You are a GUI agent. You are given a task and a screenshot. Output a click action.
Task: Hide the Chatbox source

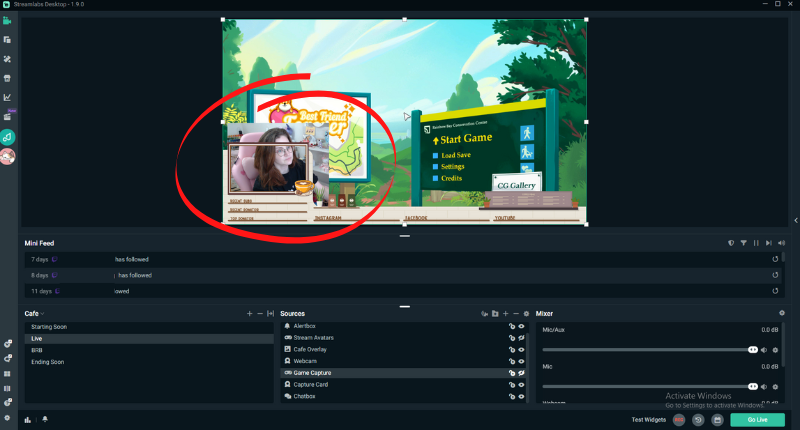(521, 396)
